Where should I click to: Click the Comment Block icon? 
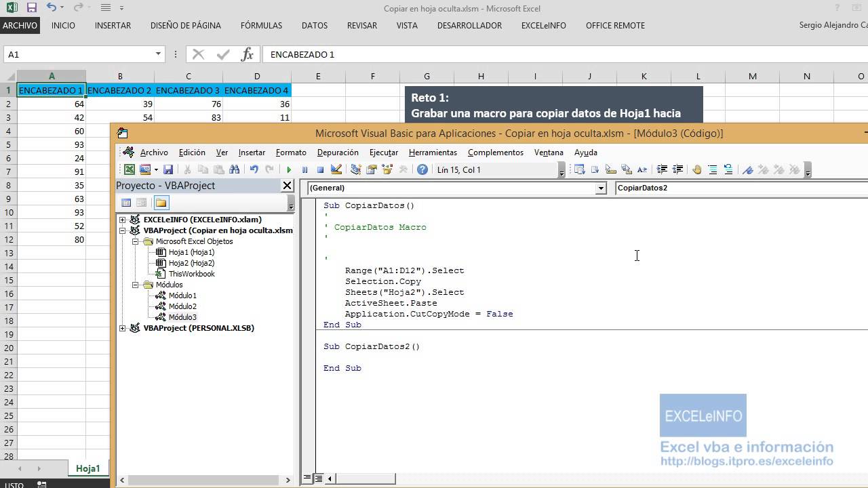click(x=713, y=169)
